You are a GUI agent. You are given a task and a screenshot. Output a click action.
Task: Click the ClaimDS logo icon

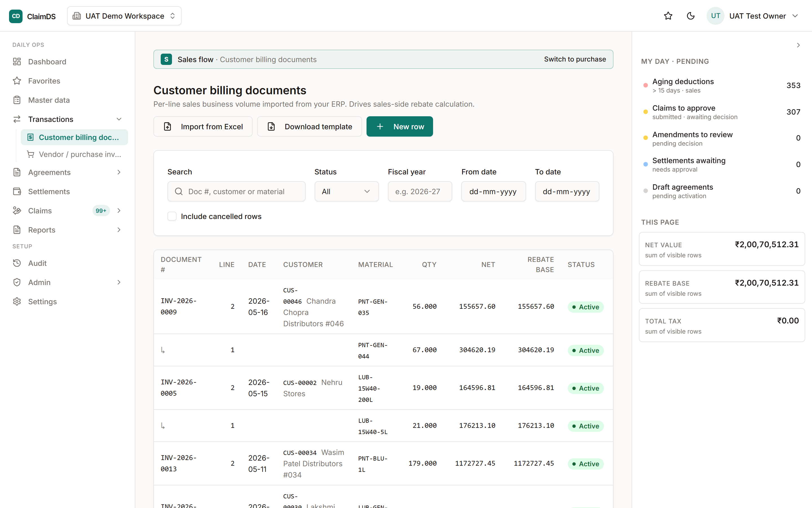16,16
